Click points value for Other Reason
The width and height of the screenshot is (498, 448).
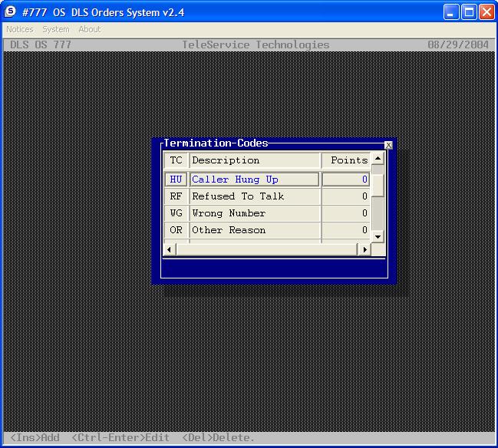point(346,230)
